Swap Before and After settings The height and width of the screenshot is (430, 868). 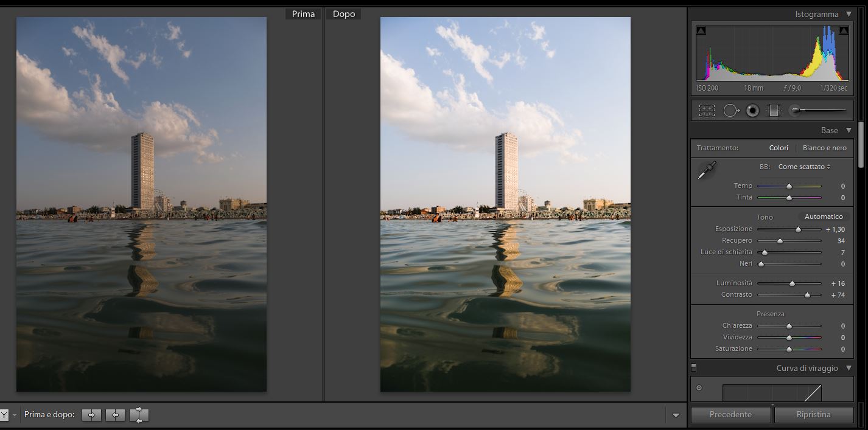coord(139,415)
